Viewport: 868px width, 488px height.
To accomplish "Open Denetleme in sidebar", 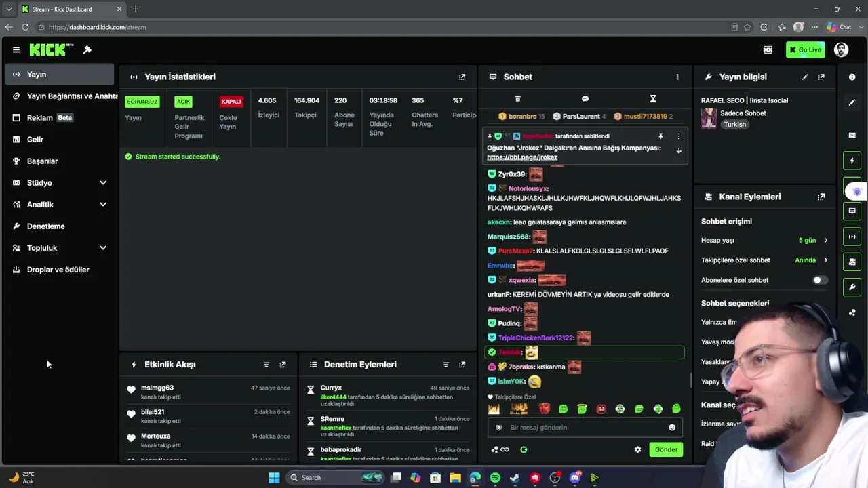I will click(x=60, y=226).
